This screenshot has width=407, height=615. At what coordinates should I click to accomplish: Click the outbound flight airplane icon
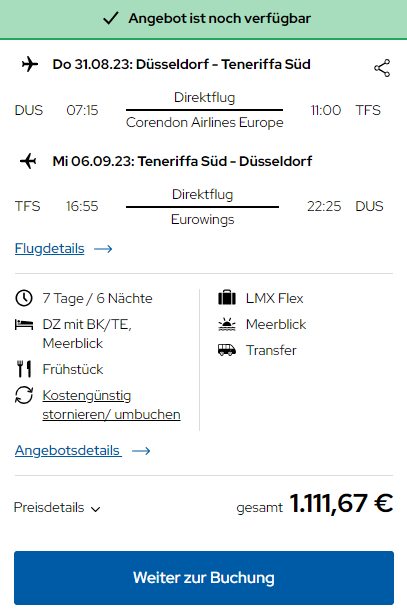pyautogui.click(x=30, y=64)
